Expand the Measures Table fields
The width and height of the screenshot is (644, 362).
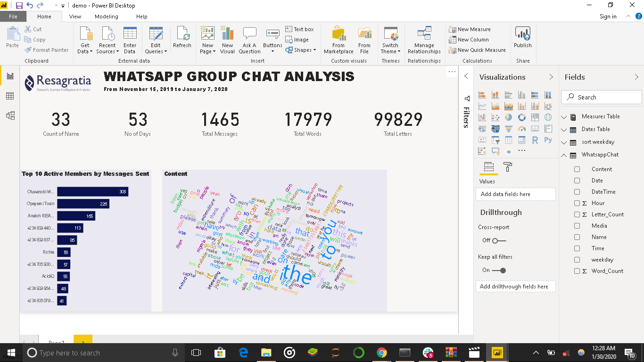[564, 117]
